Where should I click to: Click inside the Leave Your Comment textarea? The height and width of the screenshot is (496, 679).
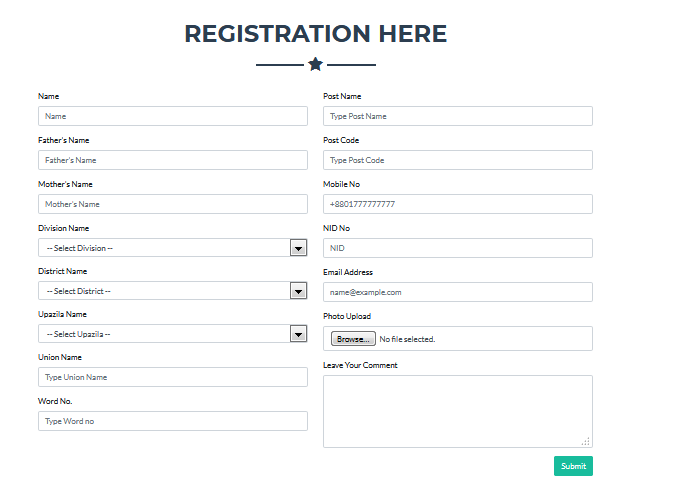[457, 410]
